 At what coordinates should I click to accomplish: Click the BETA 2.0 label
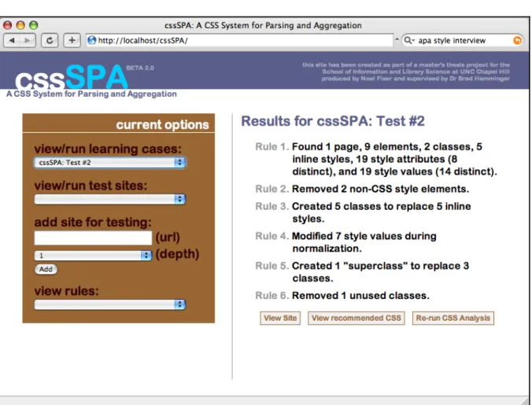pos(140,68)
